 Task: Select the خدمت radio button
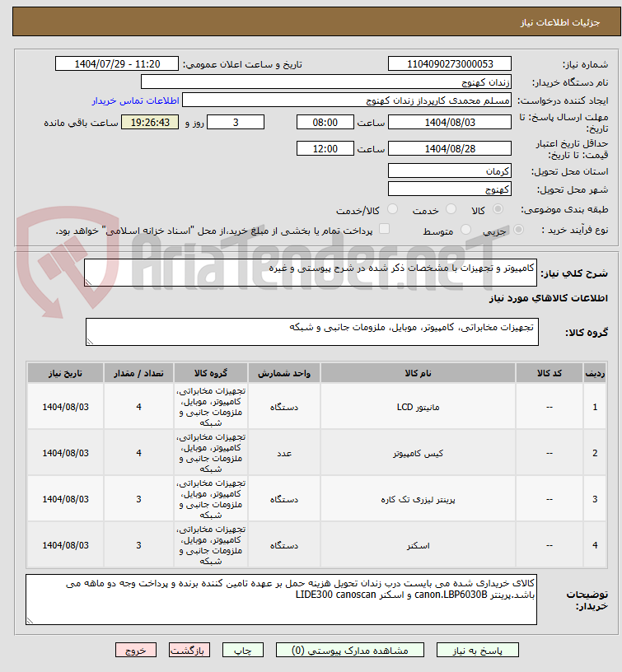point(451,209)
